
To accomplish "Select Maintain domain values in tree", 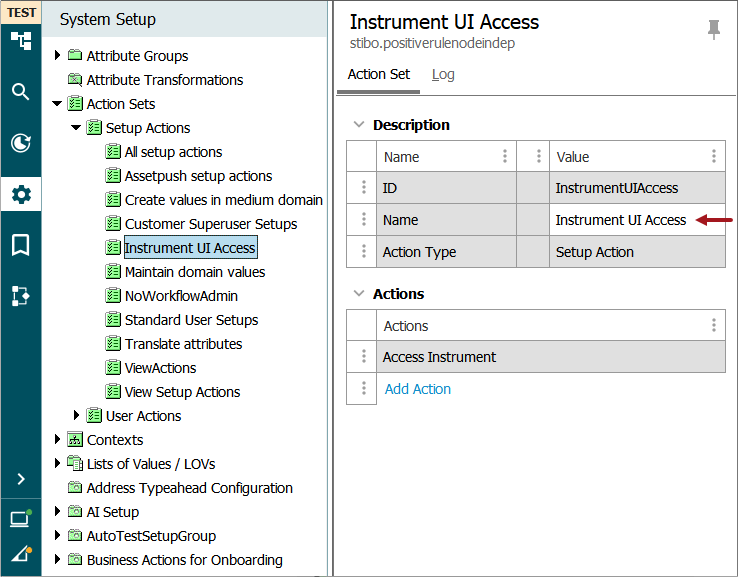I will click(x=194, y=272).
